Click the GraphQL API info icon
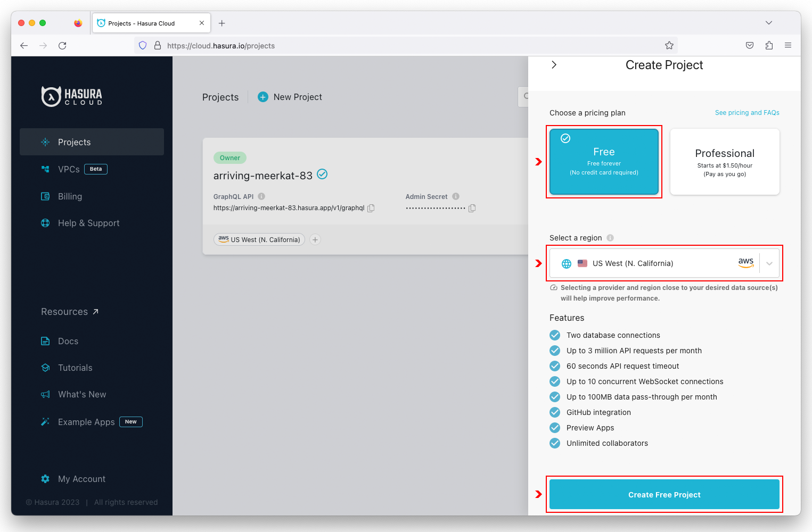Screen dimensions: 812x532 pyautogui.click(x=261, y=196)
